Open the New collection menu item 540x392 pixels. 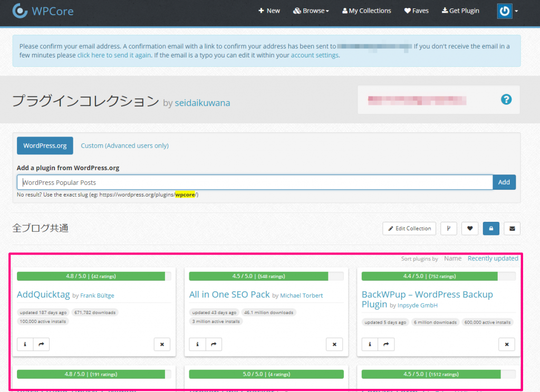click(269, 11)
